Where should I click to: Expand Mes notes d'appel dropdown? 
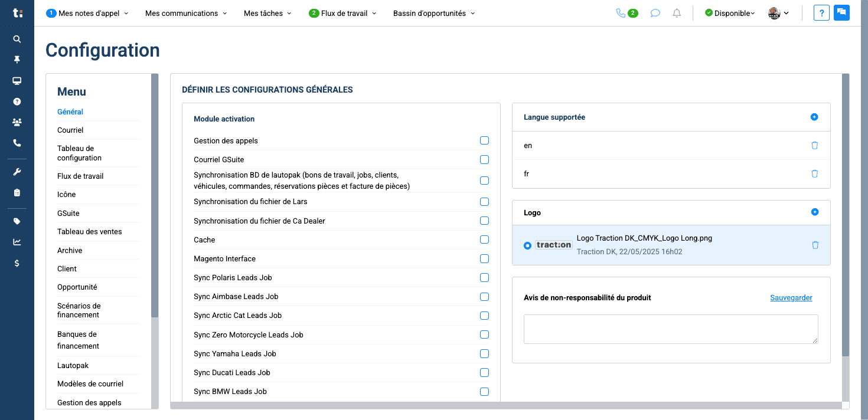click(87, 13)
